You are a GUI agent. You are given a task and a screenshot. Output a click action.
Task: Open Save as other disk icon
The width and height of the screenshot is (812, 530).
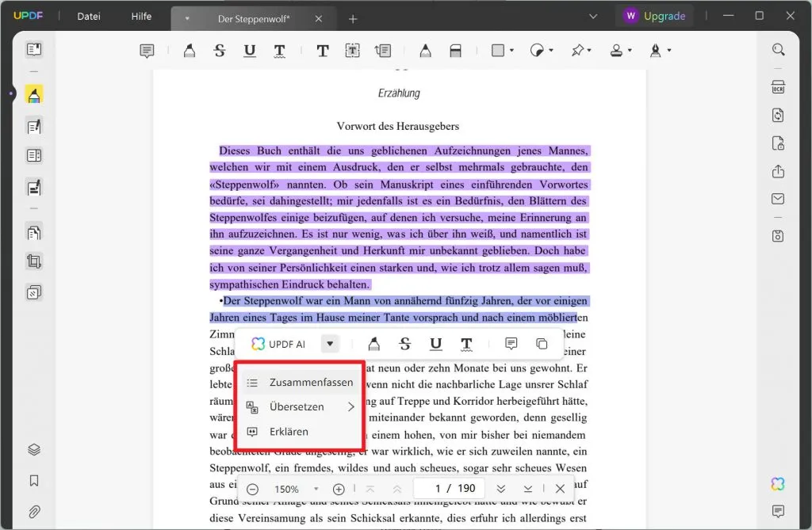tap(779, 236)
